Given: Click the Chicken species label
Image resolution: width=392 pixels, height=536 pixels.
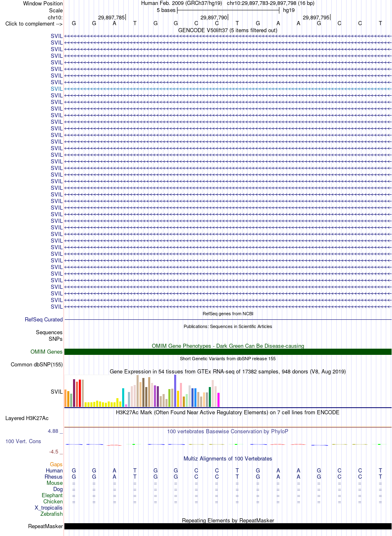Looking at the screenshot, I should point(53,501).
